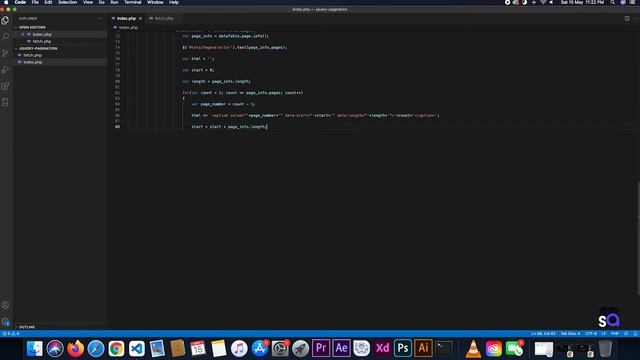Open the Accounts icon in the activity bar

click(x=5, y=305)
